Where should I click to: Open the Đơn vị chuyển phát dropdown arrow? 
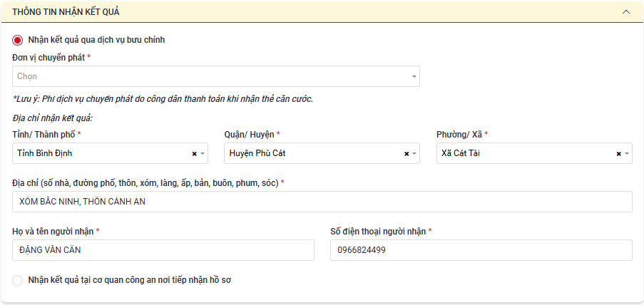414,76
